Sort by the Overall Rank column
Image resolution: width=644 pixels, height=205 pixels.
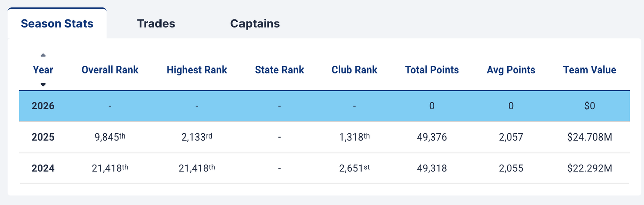click(110, 70)
